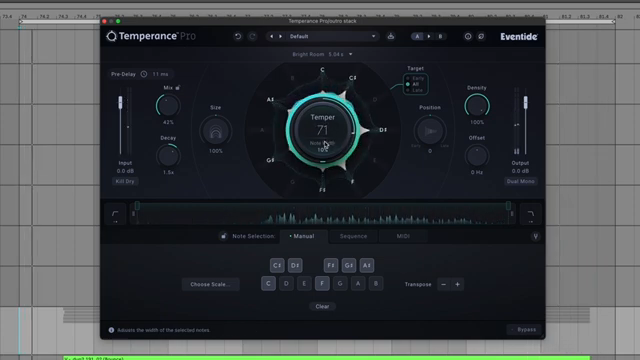Image resolution: width=640 pixels, height=360 pixels.
Task: Toggle the G# note key
Action: 349,265
